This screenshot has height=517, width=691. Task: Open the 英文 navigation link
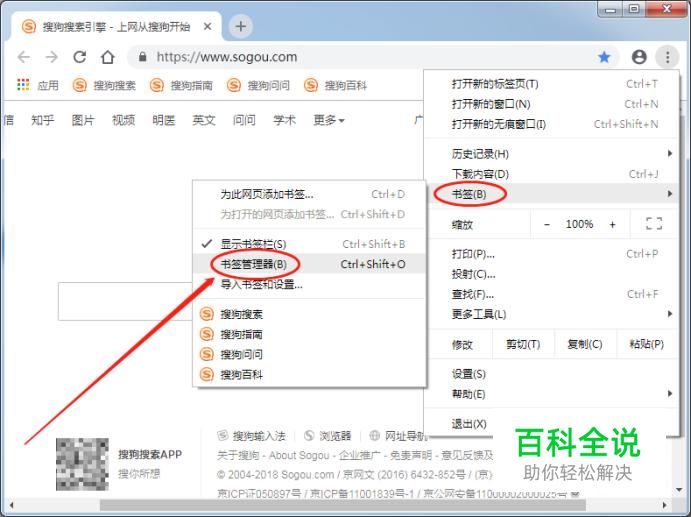click(x=204, y=120)
